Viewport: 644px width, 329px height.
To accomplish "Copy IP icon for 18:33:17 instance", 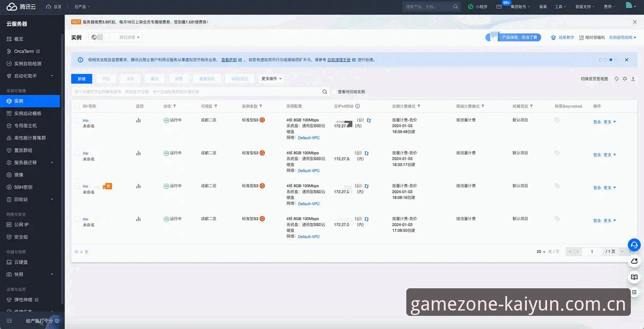I will [x=366, y=153].
